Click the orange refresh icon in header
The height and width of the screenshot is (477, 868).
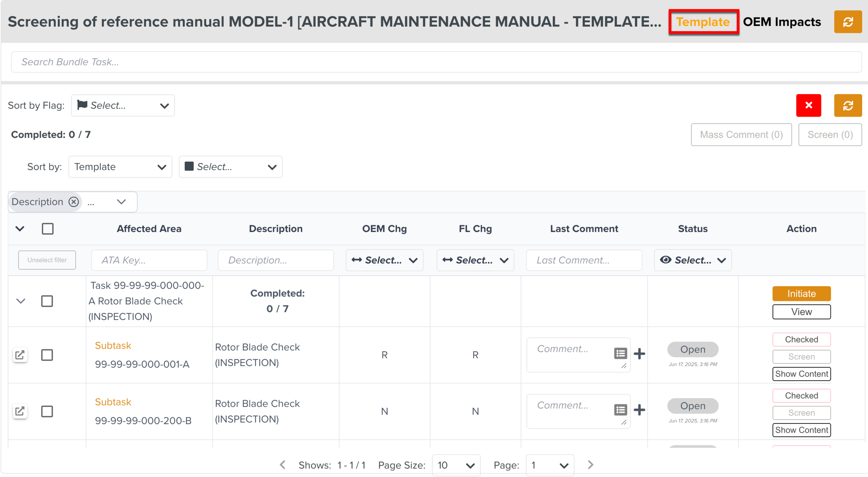(x=847, y=22)
